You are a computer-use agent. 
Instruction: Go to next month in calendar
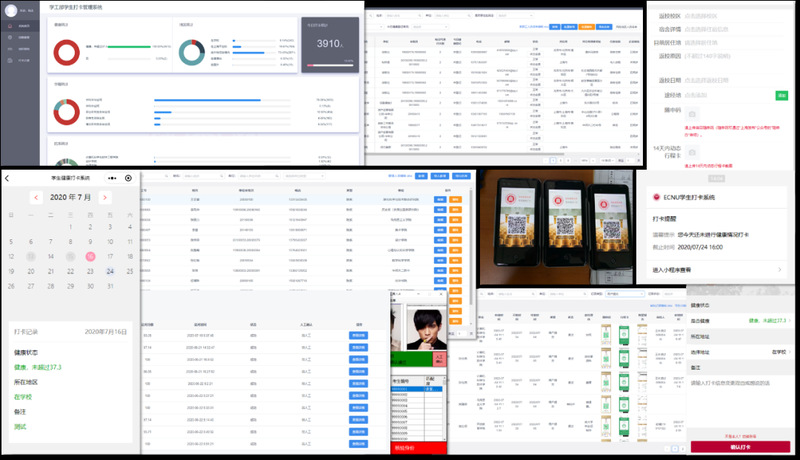point(104,198)
